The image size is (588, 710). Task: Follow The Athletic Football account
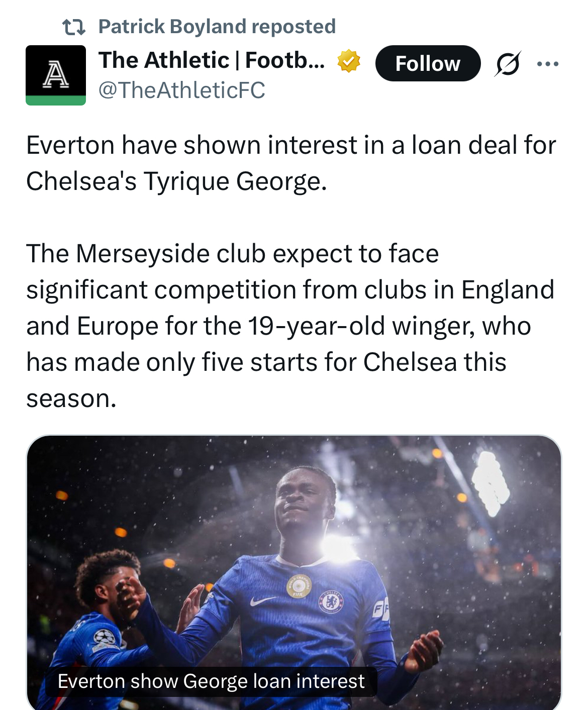pyautogui.click(x=428, y=64)
